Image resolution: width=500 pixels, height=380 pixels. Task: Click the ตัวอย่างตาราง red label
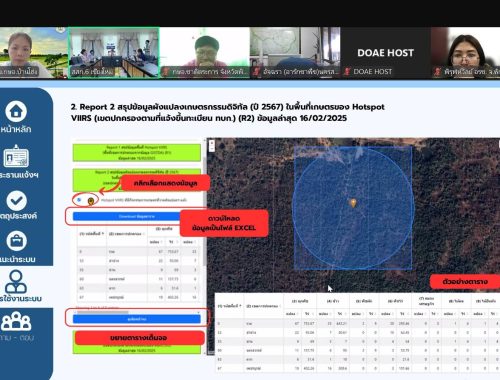[465, 282]
